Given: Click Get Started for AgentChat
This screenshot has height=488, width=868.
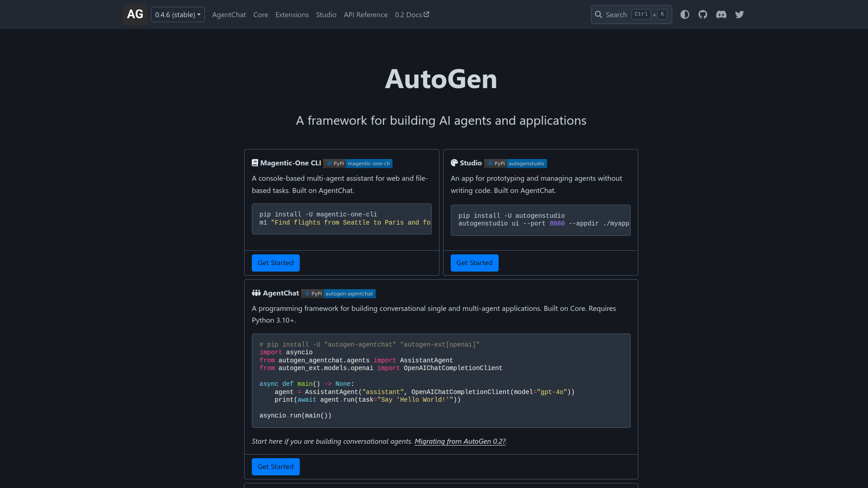Looking at the screenshot, I should click(x=275, y=467).
